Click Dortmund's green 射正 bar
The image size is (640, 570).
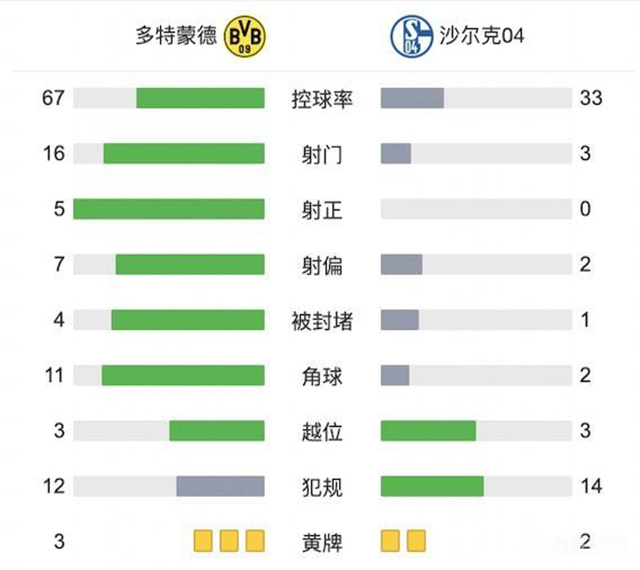(x=168, y=209)
